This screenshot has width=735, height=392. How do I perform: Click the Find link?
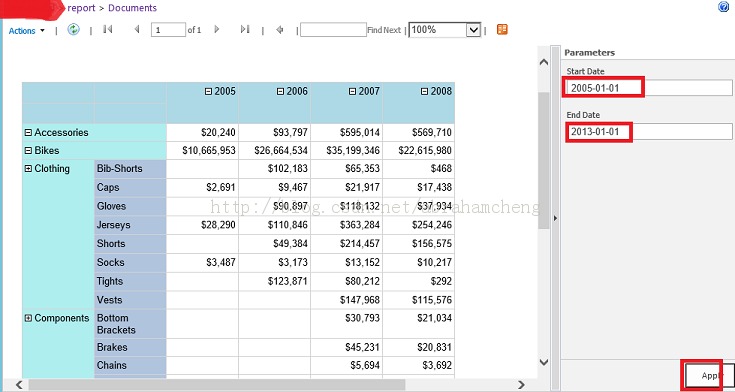point(375,30)
